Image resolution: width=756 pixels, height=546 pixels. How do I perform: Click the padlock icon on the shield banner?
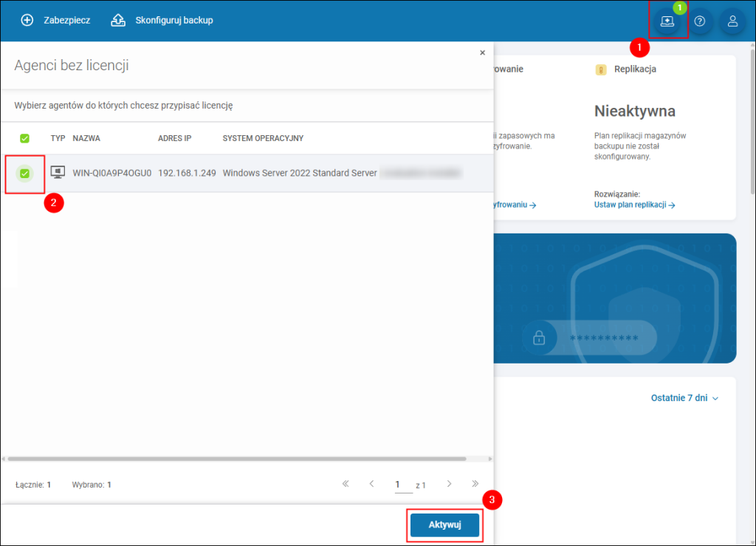pos(539,338)
